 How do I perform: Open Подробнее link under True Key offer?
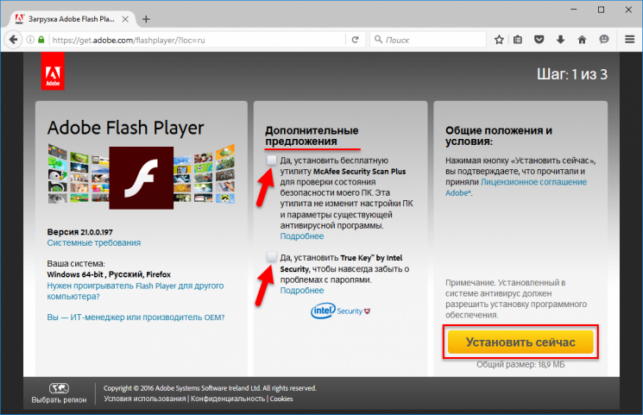click(x=302, y=290)
